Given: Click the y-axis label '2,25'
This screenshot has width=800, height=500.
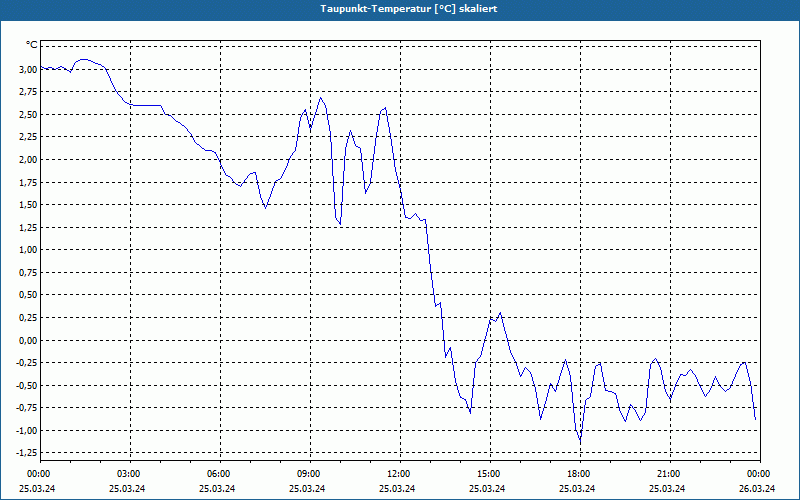Looking at the screenshot, I should point(28,137).
